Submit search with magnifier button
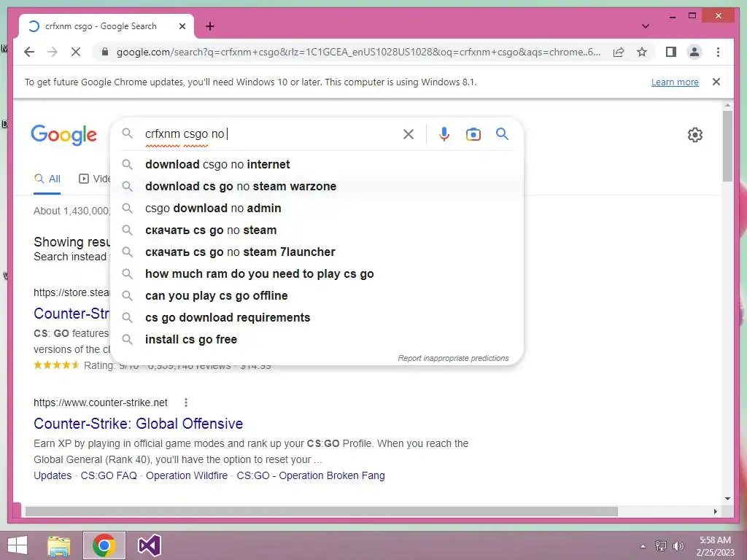 click(x=502, y=134)
